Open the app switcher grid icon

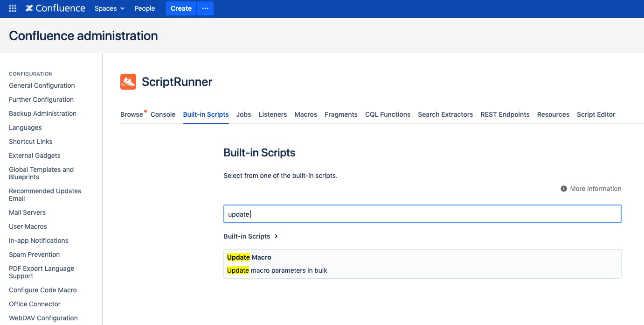[13, 8]
